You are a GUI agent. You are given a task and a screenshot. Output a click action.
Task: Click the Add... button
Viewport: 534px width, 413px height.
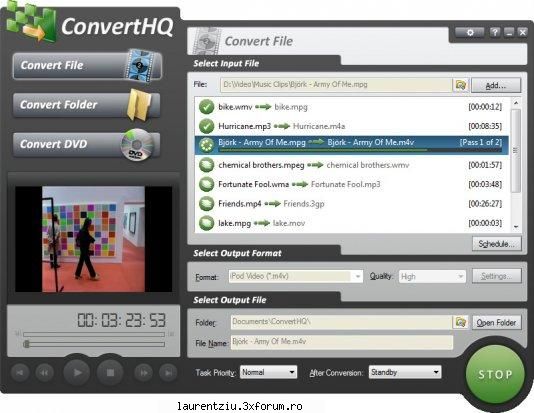coord(496,85)
